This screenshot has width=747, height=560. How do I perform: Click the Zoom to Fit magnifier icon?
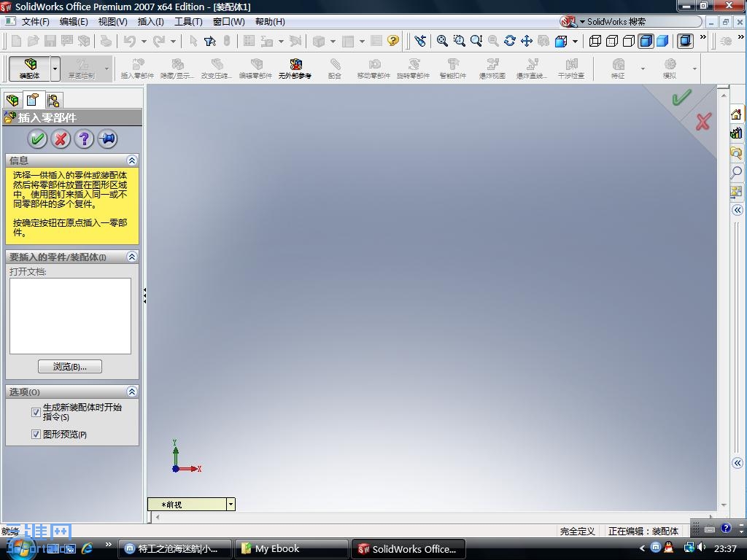442,41
